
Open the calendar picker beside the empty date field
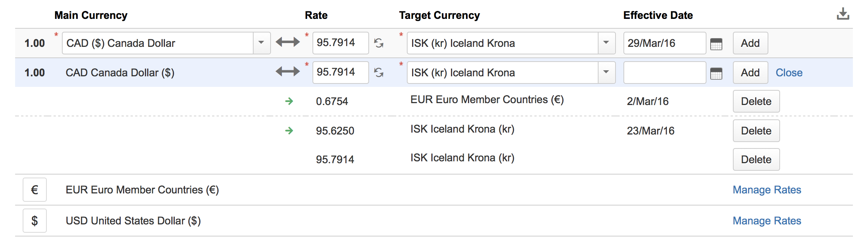[x=716, y=73]
